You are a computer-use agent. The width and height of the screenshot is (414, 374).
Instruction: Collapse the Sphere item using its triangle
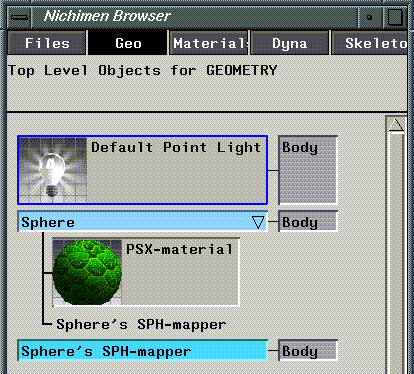pos(258,222)
